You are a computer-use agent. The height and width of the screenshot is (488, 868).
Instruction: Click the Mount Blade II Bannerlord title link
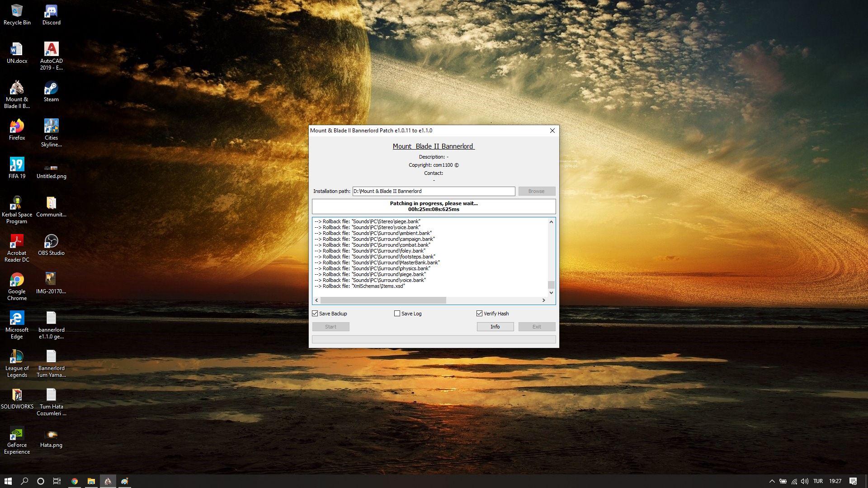[434, 146]
